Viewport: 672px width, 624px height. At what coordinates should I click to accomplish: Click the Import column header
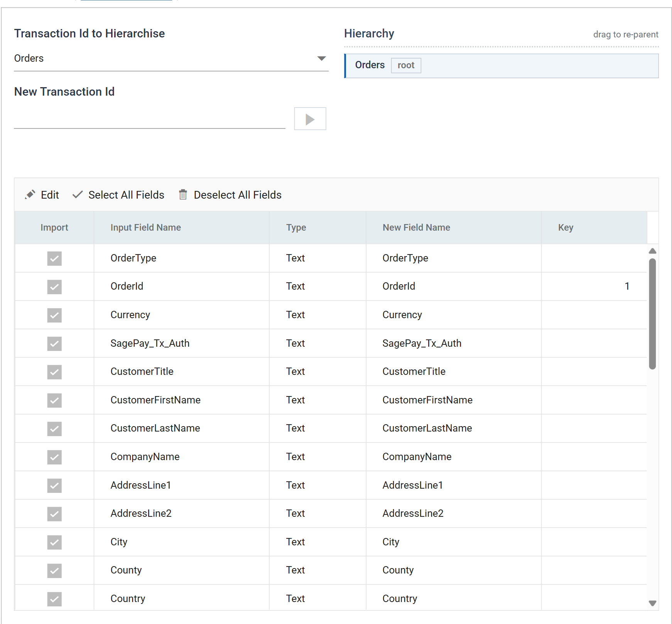point(54,228)
